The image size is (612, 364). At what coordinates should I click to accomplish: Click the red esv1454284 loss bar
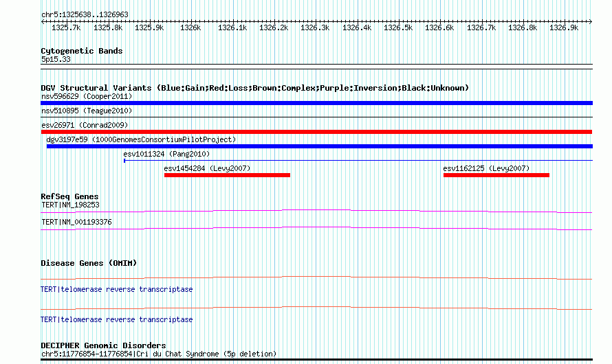point(227,175)
